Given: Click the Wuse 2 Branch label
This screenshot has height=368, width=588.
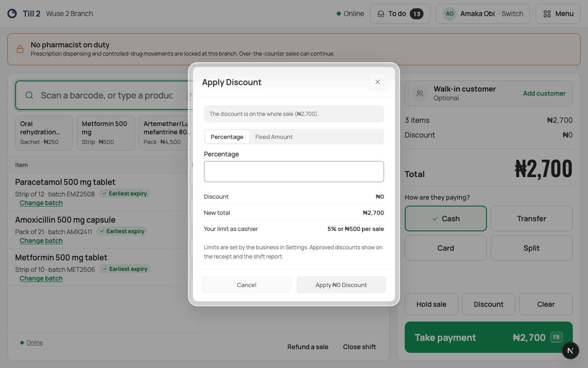Looking at the screenshot, I should 69,14.
